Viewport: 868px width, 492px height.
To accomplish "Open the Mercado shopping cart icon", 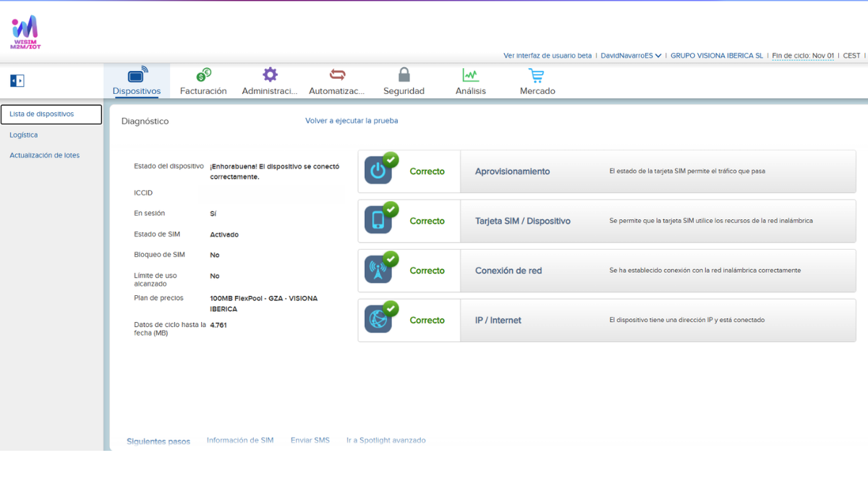I will coord(536,75).
